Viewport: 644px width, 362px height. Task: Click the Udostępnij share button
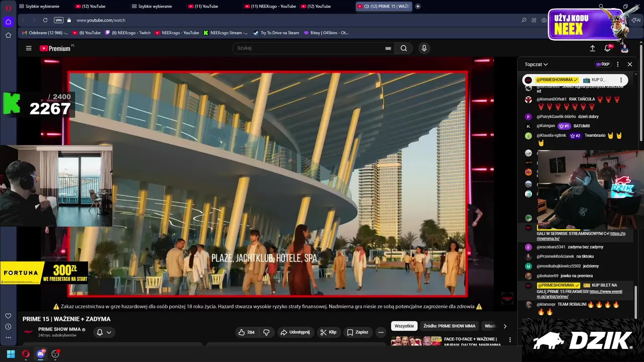click(x=295, y=332)
